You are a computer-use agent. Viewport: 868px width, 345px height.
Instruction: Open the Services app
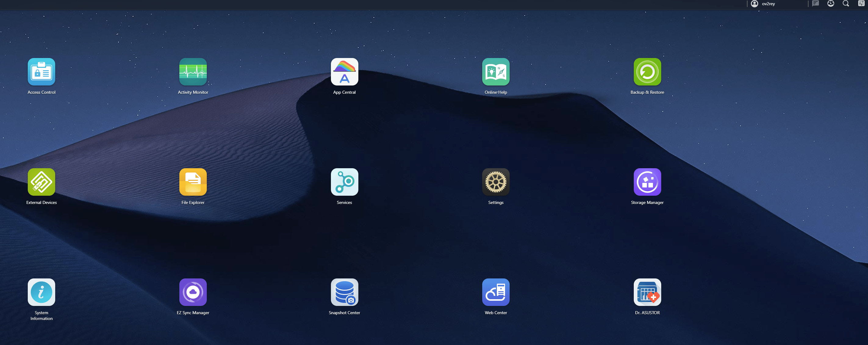point(344,182)
